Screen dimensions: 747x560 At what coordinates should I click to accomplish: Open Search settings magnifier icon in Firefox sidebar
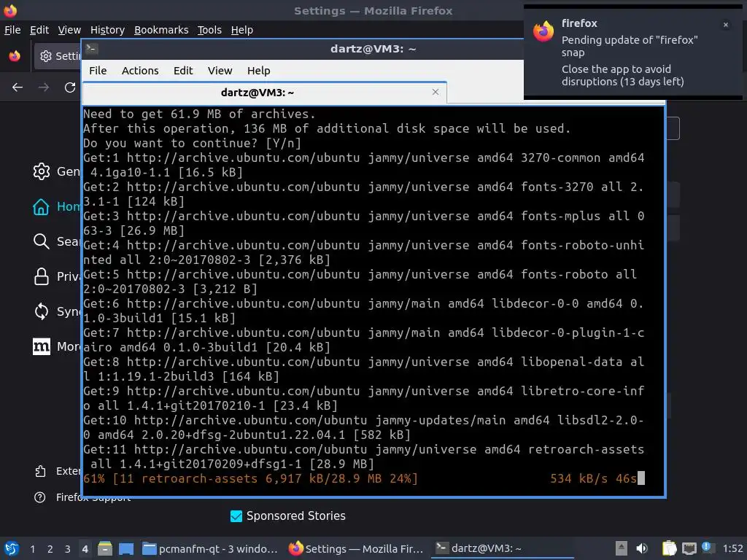point(42,241)
